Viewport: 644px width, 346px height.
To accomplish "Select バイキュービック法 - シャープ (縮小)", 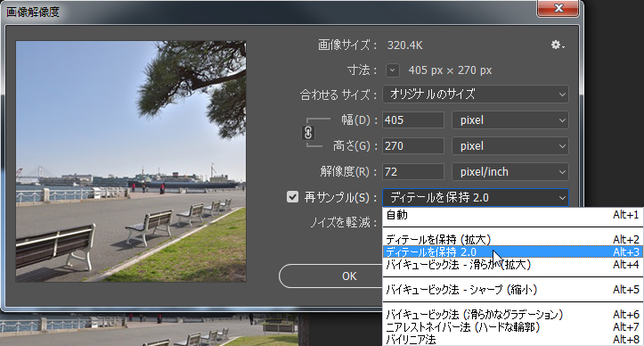I will pos(512,290).
